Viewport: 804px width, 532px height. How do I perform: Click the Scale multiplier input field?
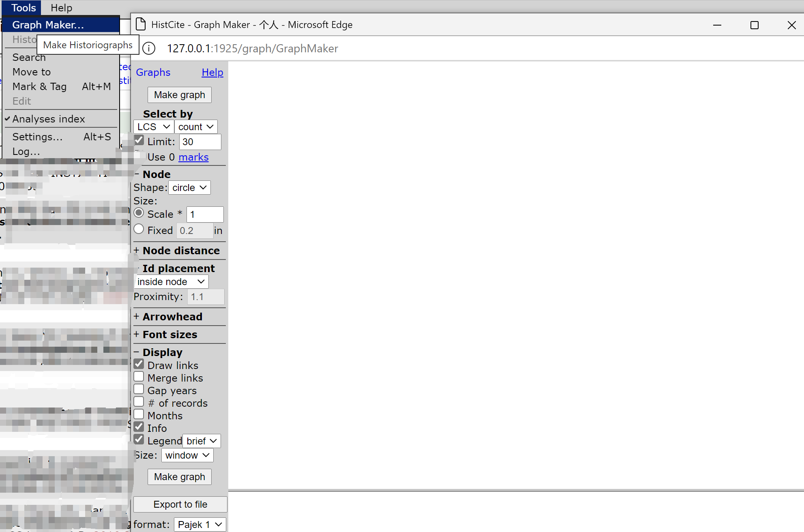205,215
